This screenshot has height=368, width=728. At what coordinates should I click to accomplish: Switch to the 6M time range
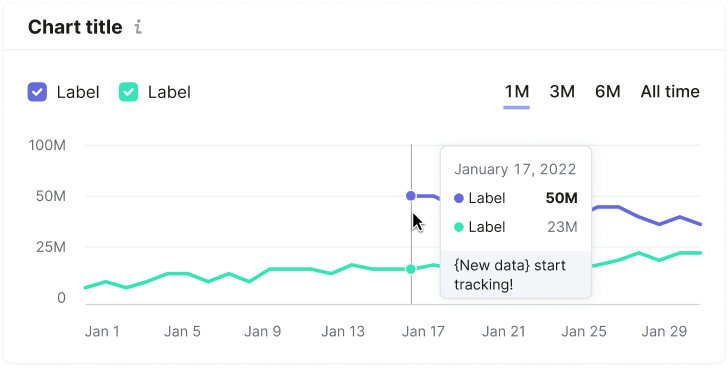click(608, 92)
